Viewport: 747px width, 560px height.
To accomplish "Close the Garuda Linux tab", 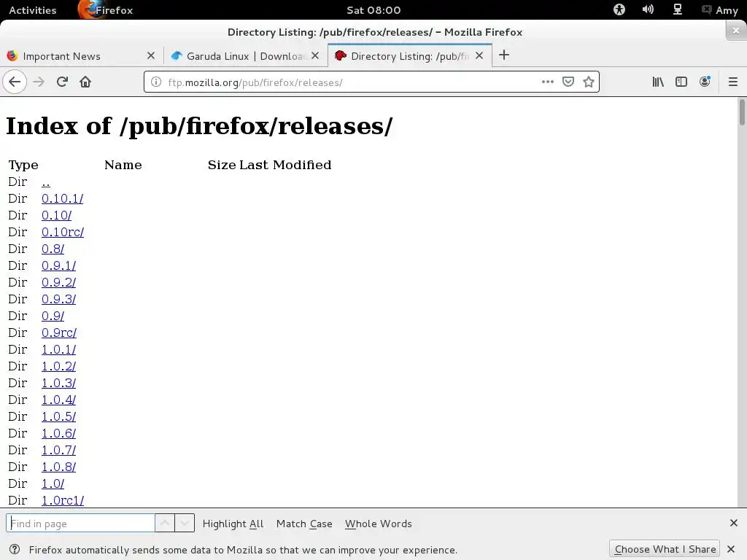I will tap(315, 55).
